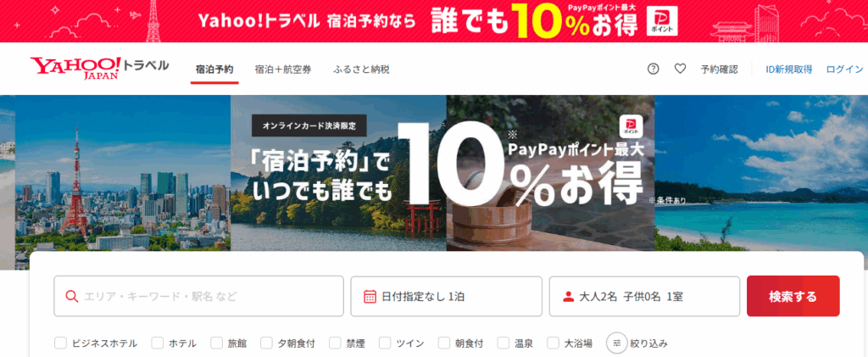868x357 pixels.
Task: Tick the 朝食付 checkbox
Action: (444, 343)
